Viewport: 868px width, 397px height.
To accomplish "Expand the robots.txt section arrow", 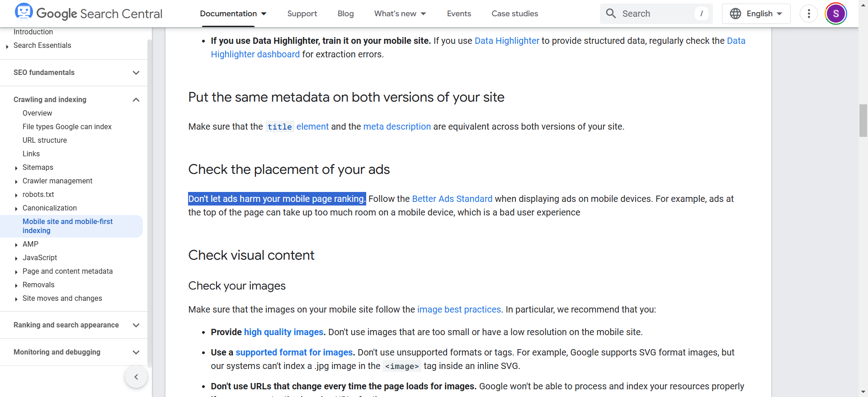I will click(x=16, y=195).
